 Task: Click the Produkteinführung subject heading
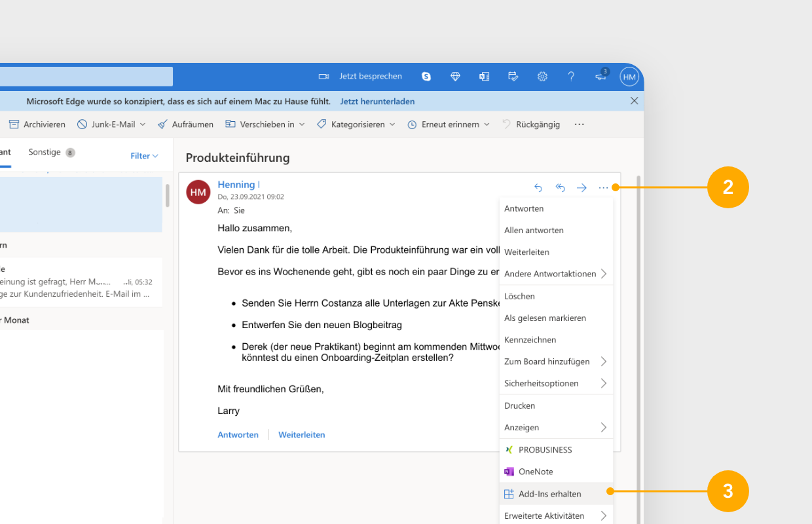238,158
